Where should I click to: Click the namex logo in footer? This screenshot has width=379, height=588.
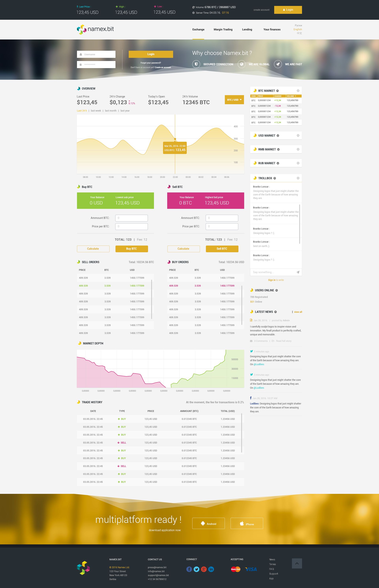tap(83, 568)
